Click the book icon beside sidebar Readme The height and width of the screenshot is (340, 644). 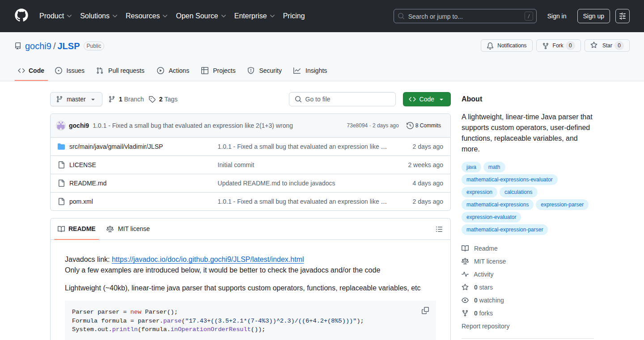pos(465,248)
